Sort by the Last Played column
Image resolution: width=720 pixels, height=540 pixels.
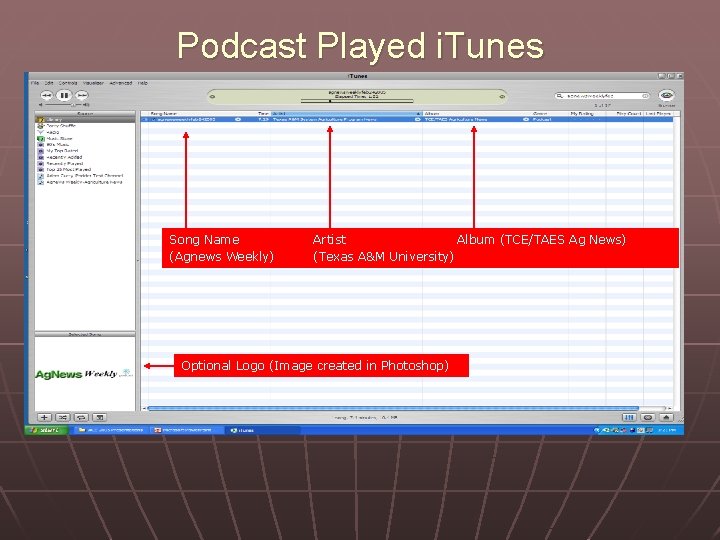click(x=658, y=113)
